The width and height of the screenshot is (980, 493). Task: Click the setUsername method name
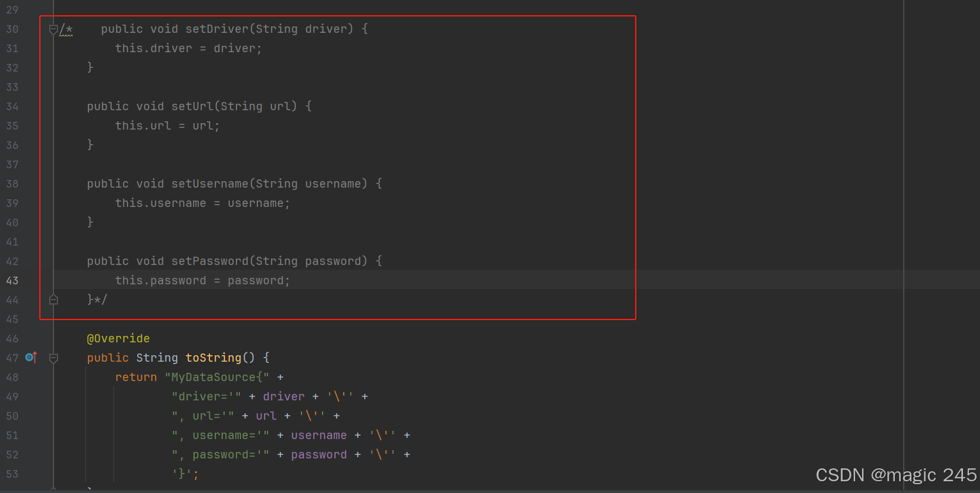(x=210, y=183)
